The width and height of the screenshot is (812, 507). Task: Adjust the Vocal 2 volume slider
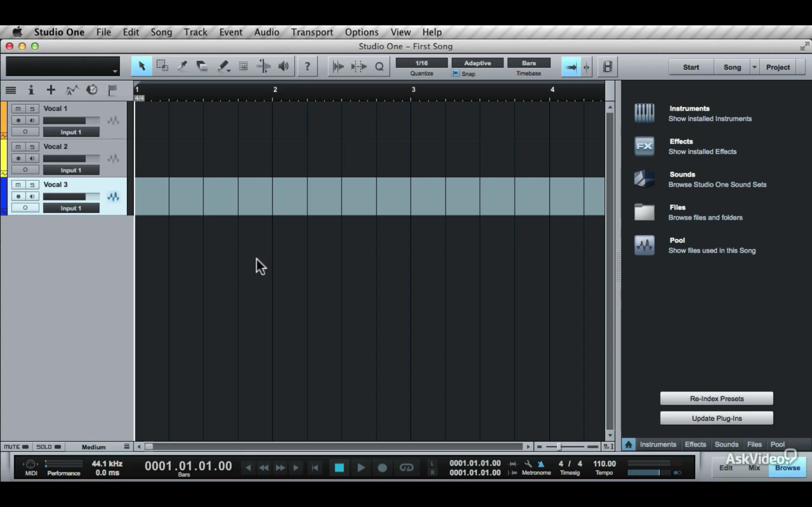(x=71, y=158)
